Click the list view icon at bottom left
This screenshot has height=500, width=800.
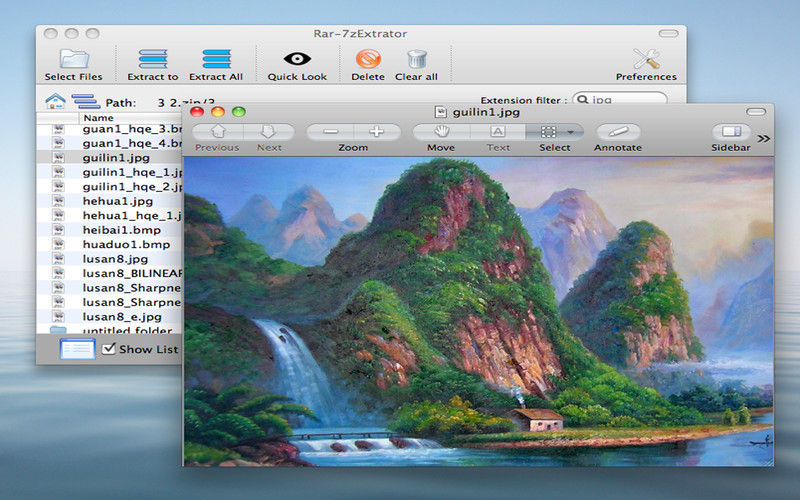point(78,349)
